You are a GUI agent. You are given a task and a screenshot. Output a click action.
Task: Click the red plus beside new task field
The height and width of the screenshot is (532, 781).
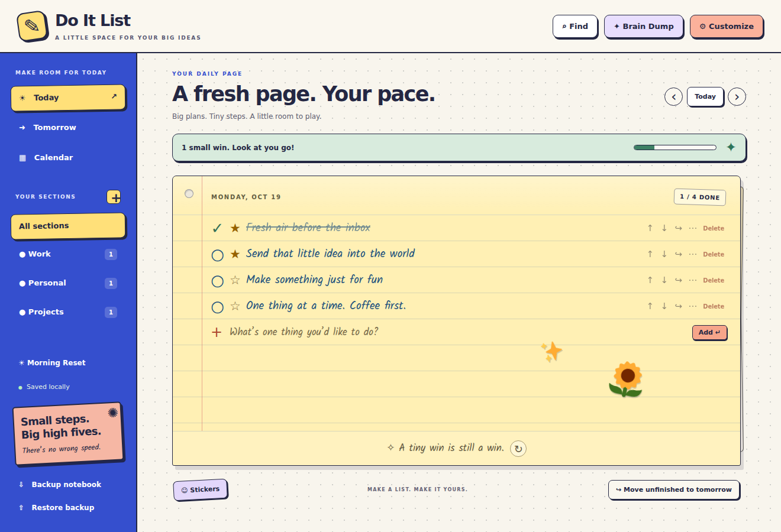[x=217, y=332]
